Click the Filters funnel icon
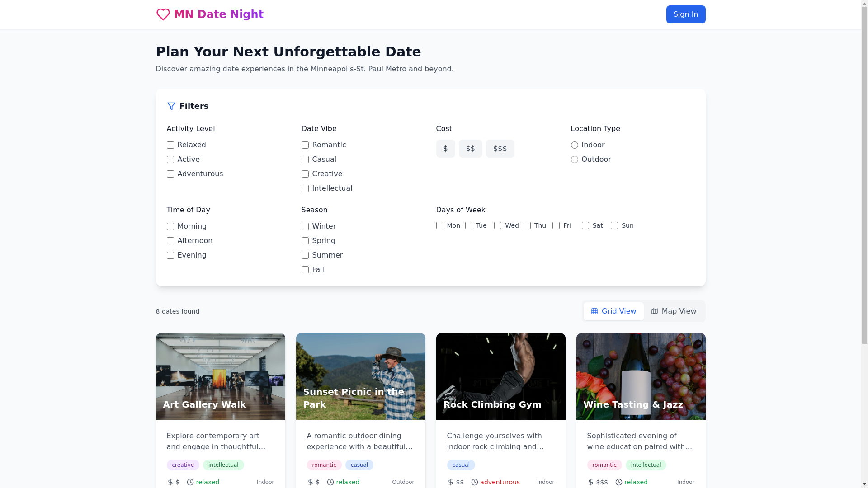 pyautogui.click(x=171, y=106)
